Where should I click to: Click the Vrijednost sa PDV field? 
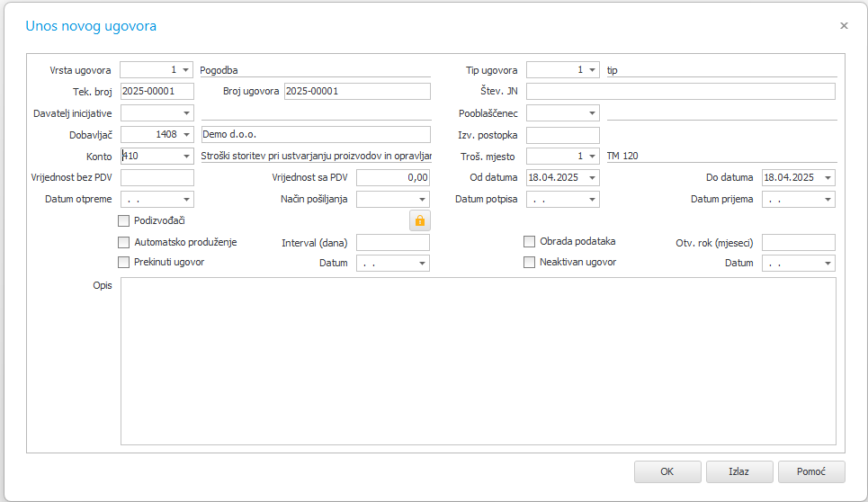click(392, 177)
